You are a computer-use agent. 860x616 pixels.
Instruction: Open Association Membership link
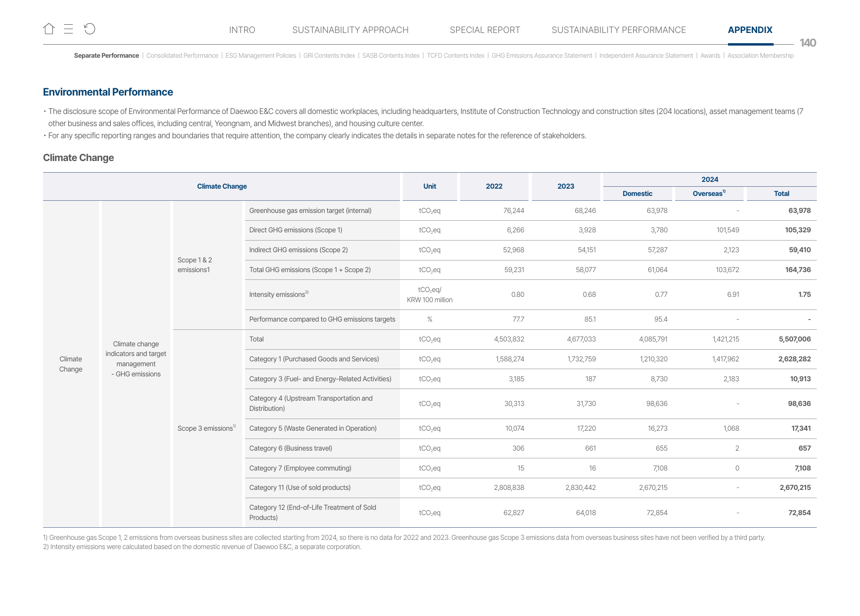[761, 56]
